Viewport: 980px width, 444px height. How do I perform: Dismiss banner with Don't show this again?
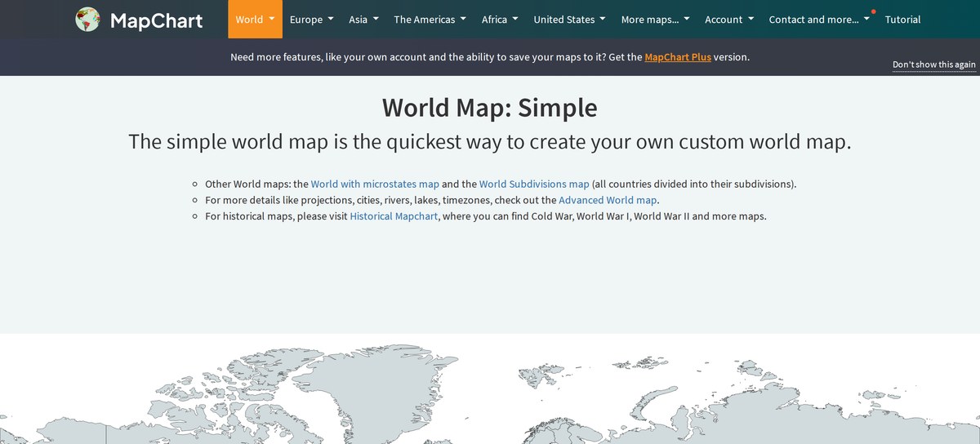click(x=934, y=64)
